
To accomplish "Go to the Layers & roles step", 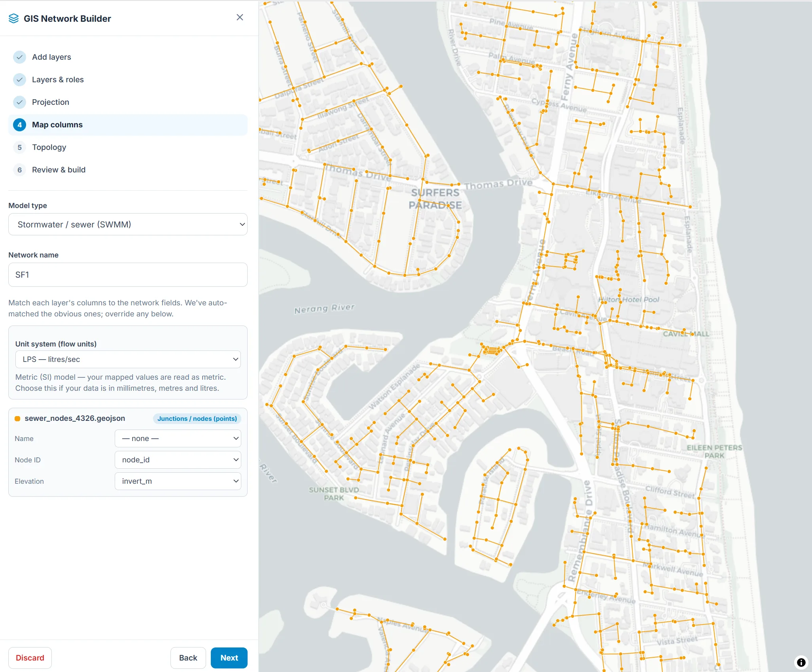I will click(x=128, y=80).
